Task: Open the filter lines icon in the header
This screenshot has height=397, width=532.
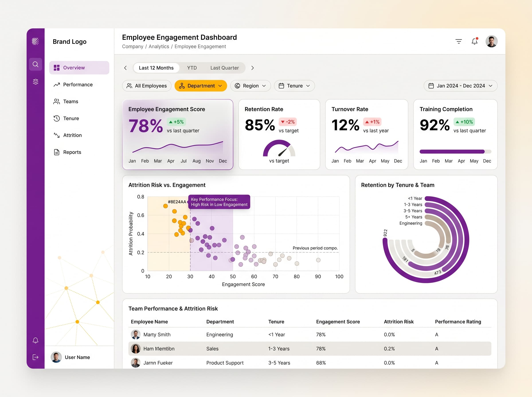Action: (x=458, y=41)
